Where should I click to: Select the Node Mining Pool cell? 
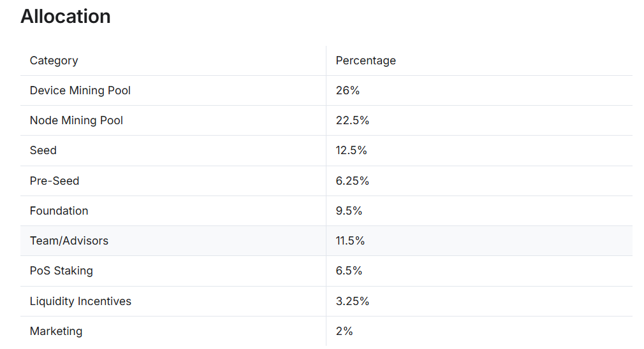coord(77,120)
